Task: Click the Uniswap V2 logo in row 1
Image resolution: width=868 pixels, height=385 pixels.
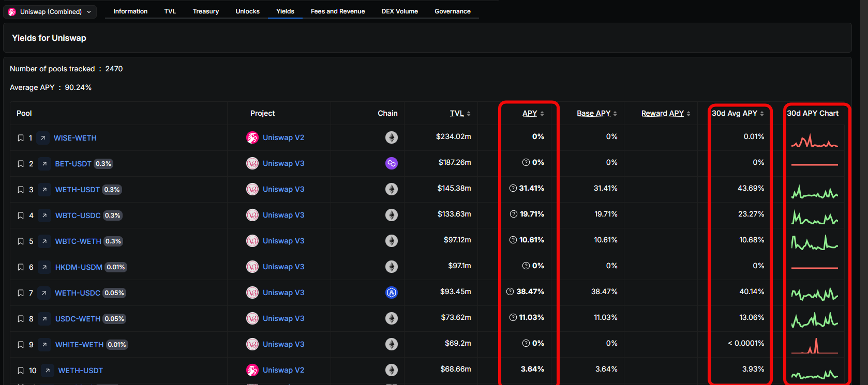Action: tap(252, 137)
